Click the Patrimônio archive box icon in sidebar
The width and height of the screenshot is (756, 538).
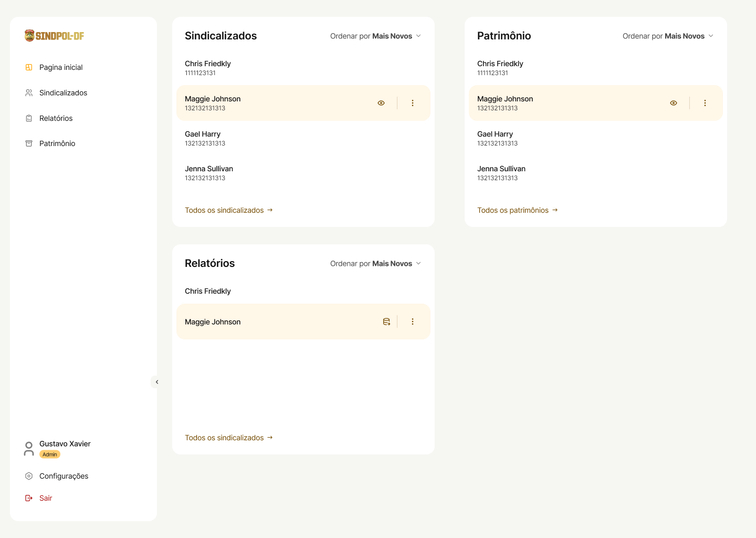tap(29, 143)
